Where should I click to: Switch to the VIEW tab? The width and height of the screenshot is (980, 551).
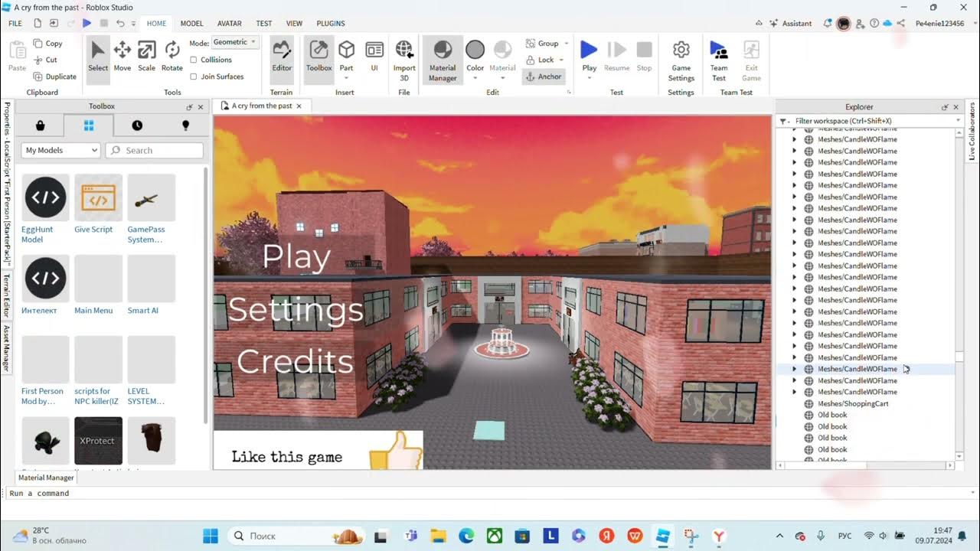(294, 24)
